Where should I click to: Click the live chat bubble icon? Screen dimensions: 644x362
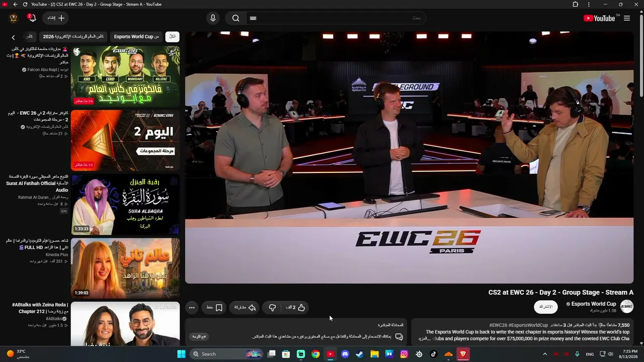click(399, 336)
